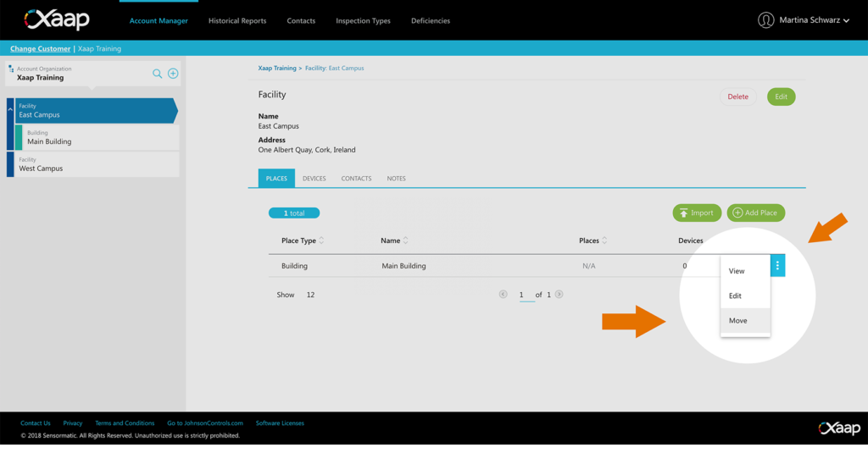The image size is (868, 459).
Task: Click the N/A places cell
Action: [589, 266]
